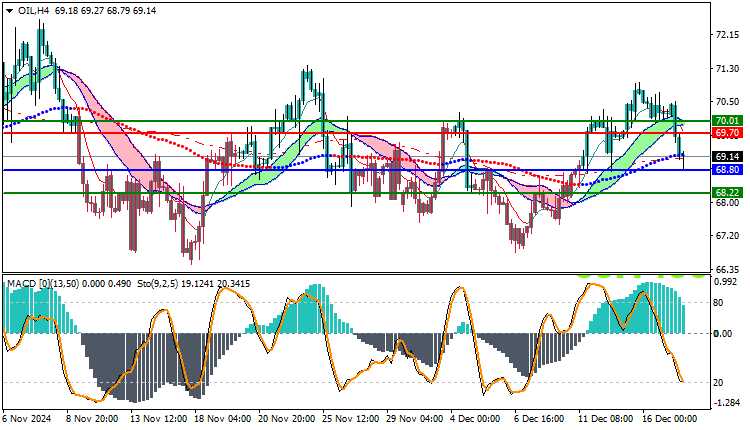Click the 6 Dec 16:00 time label
Viewport: 750px width, 430px height.
540,419
